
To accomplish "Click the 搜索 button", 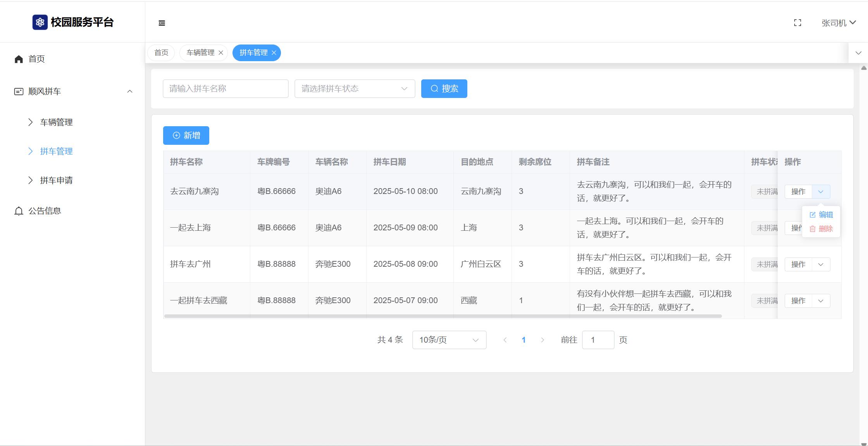I will pyautogui.click(x=444, y=89).
